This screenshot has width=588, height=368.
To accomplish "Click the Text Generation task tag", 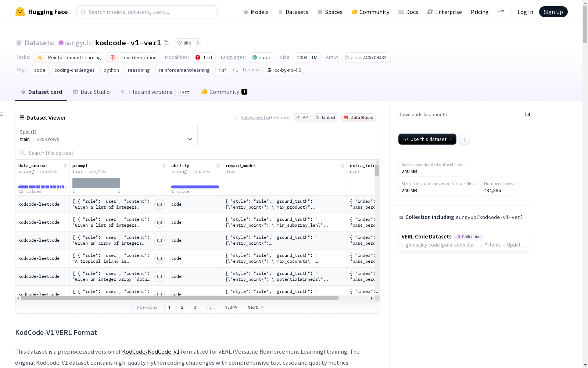I will pos(133,57).
